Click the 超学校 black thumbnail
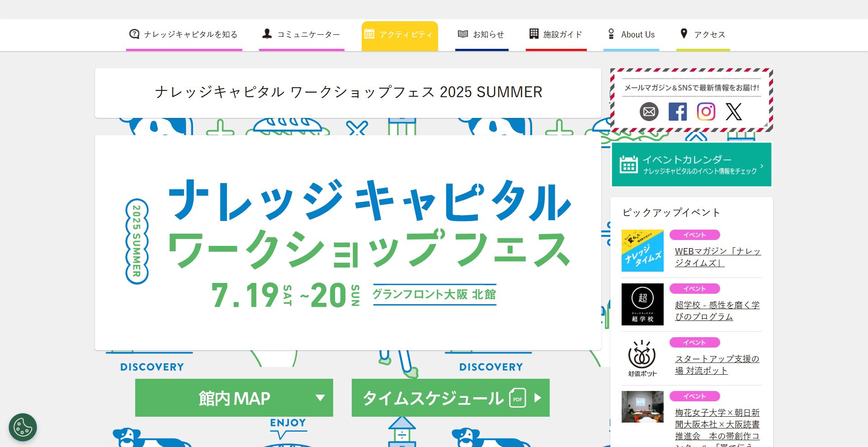Screen dimensions: 868x447 pyautogui.click(x=642, y=304)
